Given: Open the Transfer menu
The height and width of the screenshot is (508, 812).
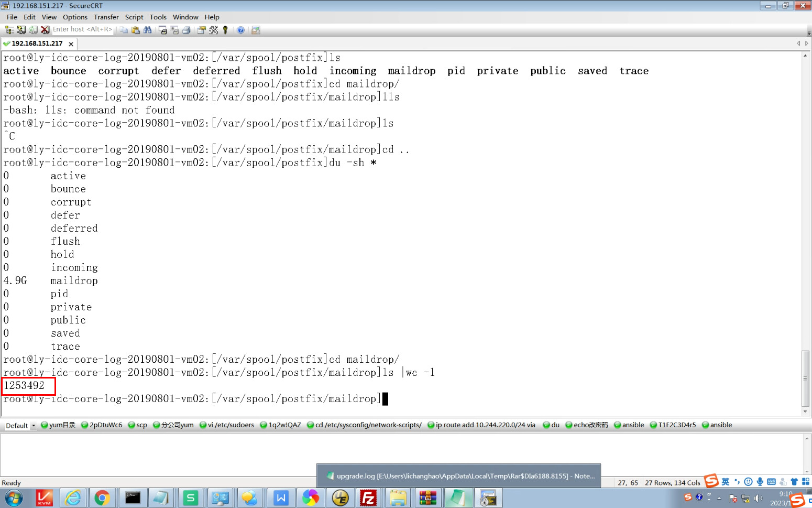Looking at the screenshot, I should (106, 17).
